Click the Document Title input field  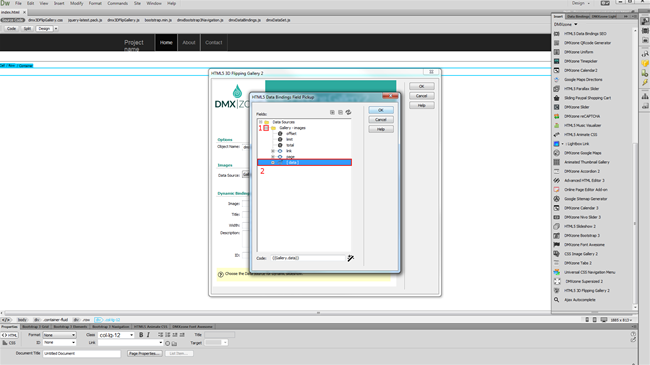[82, 354]
